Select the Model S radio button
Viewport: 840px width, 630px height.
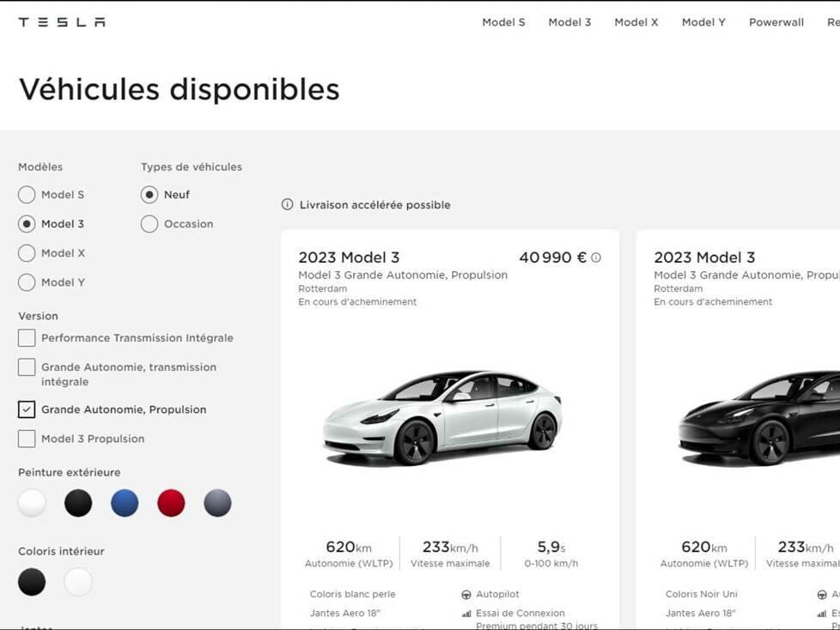27,195
